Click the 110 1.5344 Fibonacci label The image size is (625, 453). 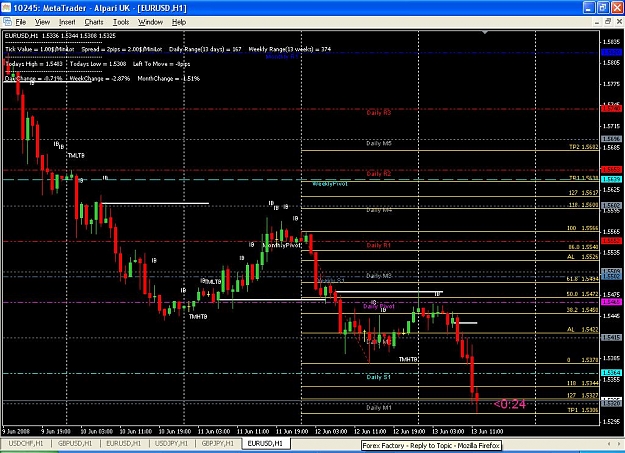point(582,383)
